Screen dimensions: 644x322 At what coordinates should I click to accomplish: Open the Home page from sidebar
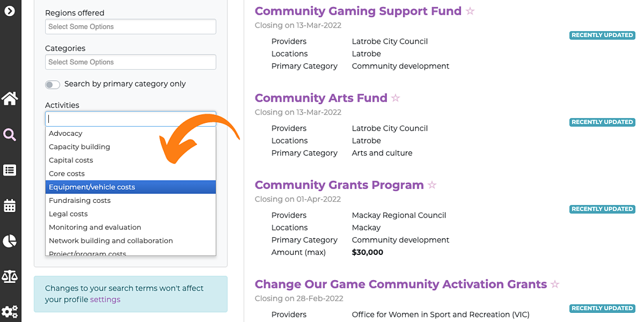[x=10, y=98]
